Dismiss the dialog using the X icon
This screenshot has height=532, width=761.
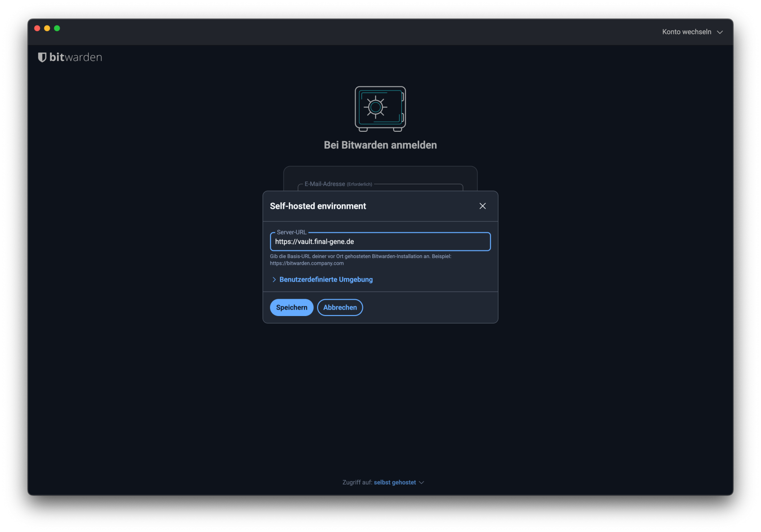click(482, 206)
